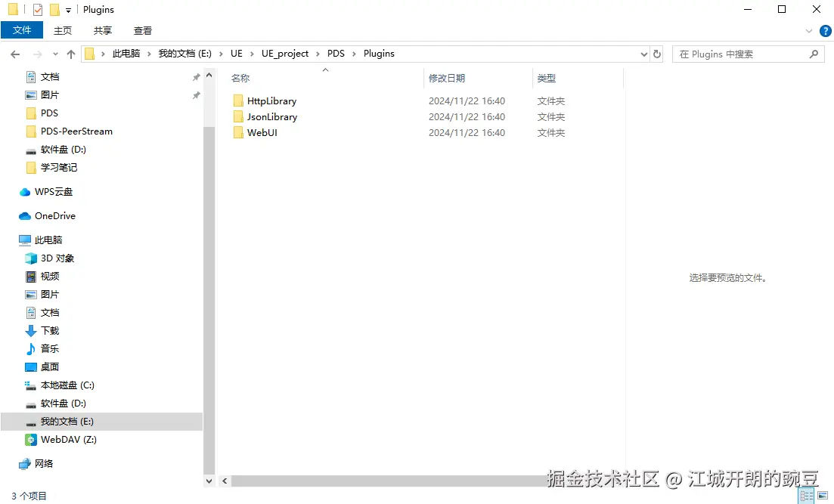
Task: Expand the ribbon with the chevron
Action: click(809, 30)
